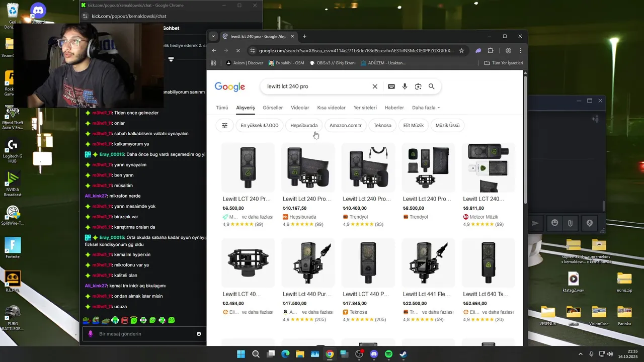Screen dimensions: 644x362
Task: Stop loading page in Chrome
Action: (x=238, y=51)
